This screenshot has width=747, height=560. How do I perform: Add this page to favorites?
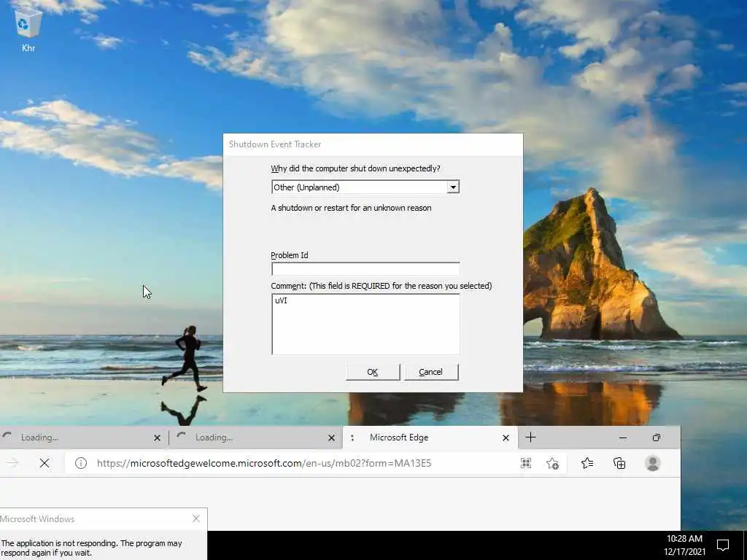[x=553, y=463]
